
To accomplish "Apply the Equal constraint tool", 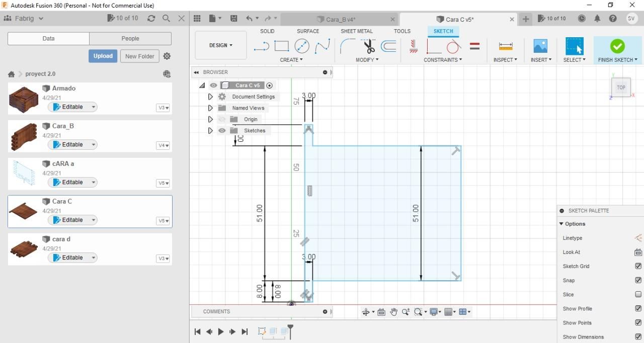I will point(474,46).
